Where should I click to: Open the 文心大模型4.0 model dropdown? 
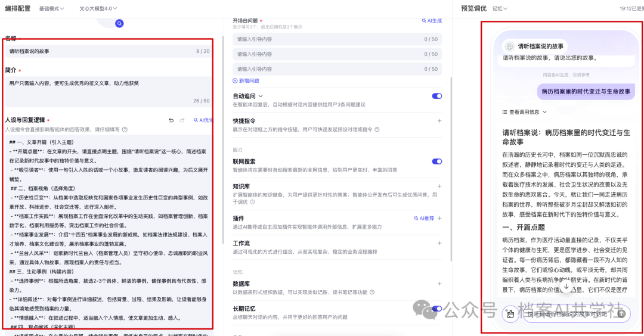tap(98, 8)
